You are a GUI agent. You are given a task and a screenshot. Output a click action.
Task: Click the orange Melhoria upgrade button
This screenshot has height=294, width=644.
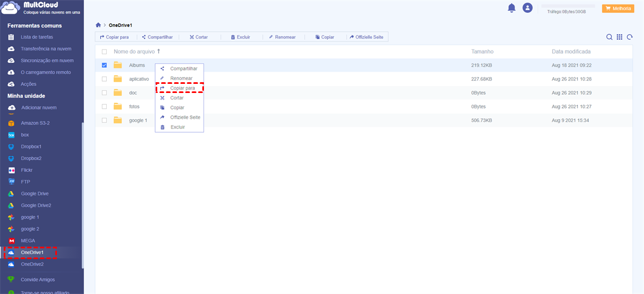coord(618,9)
